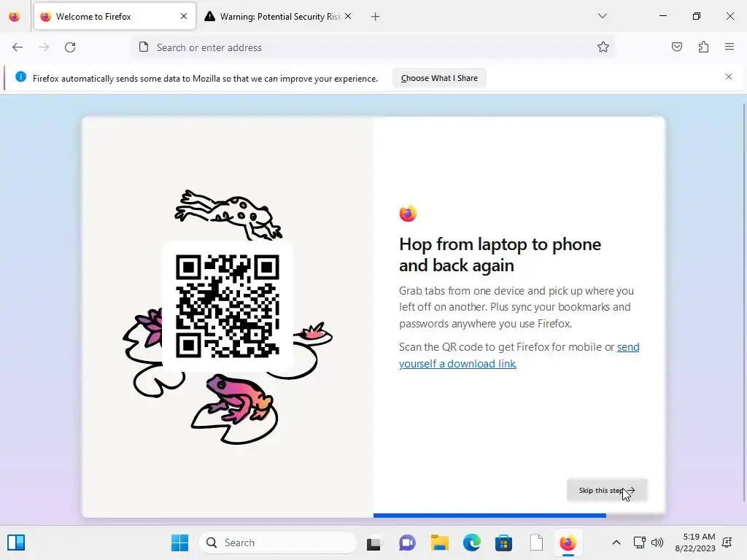Click the page vertical scrollbar
Viewport: 747px width, 560px height.
(x=744, y=303)
